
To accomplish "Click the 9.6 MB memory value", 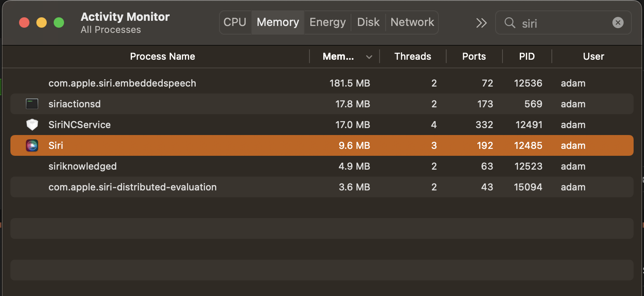I will click(354, 145).
